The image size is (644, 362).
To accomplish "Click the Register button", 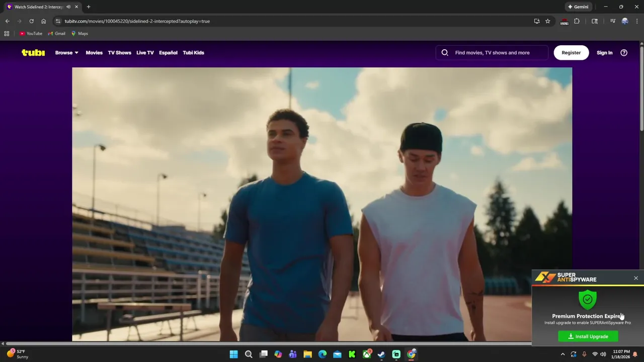I will pos(571,52).
